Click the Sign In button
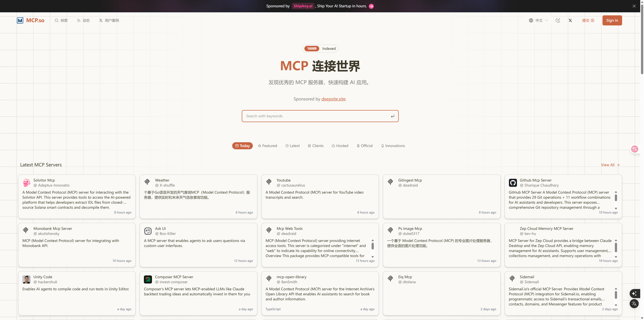The width and height of the screenshot is (644, 320). coord(612,20)
